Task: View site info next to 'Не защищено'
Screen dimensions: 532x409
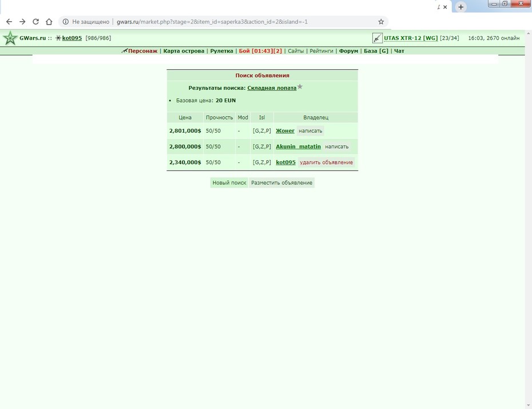Action: tap(66, 22)
